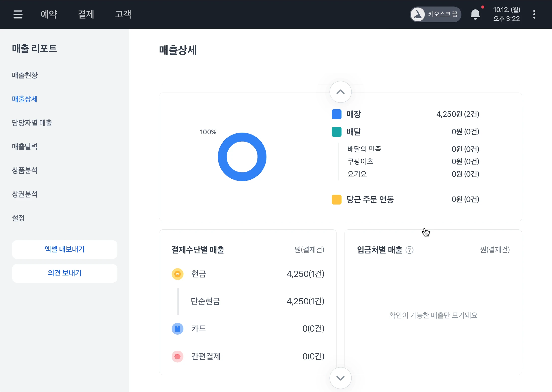The height and width of the screenshot is (392, 552).
Task: Open 담당자별 매출 in the sidebar
Action: (32, 123)
